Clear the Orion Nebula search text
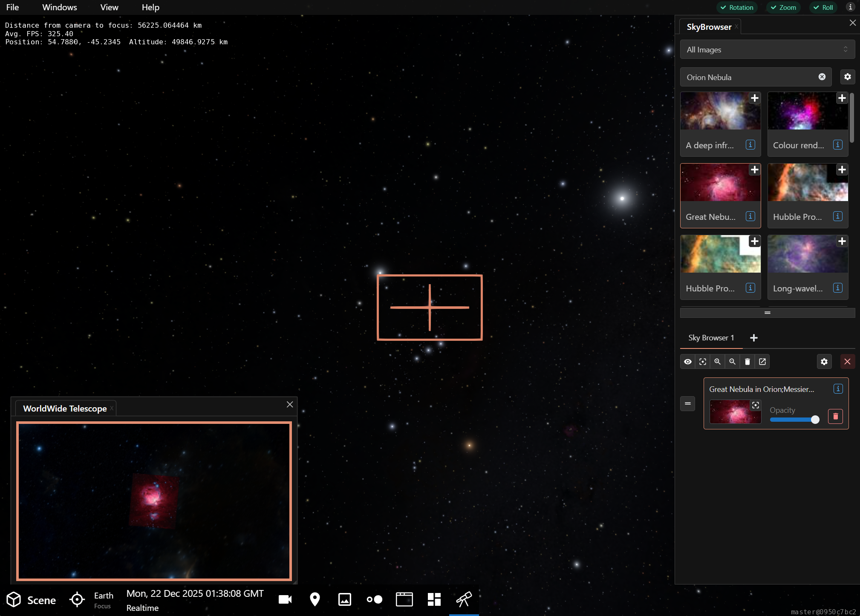860x616 pixels. coord(822,77)
